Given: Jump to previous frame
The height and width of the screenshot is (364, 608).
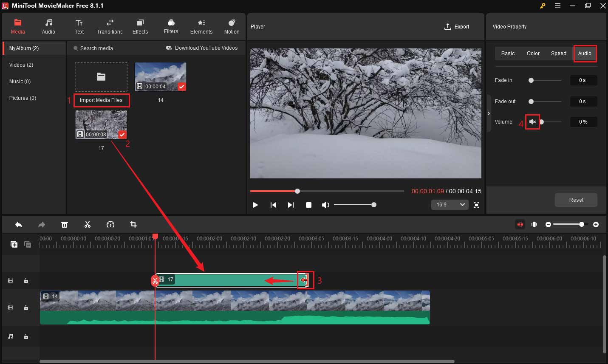Looking at the screenshot, I should pos(273,205).
